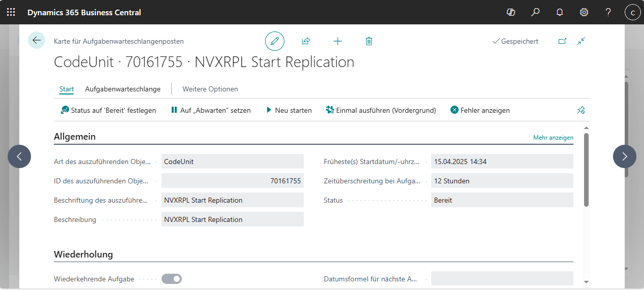Click the pin action bar icon
Image resolution: width=644 pixels, height=290 pixels.
point(581,110)
